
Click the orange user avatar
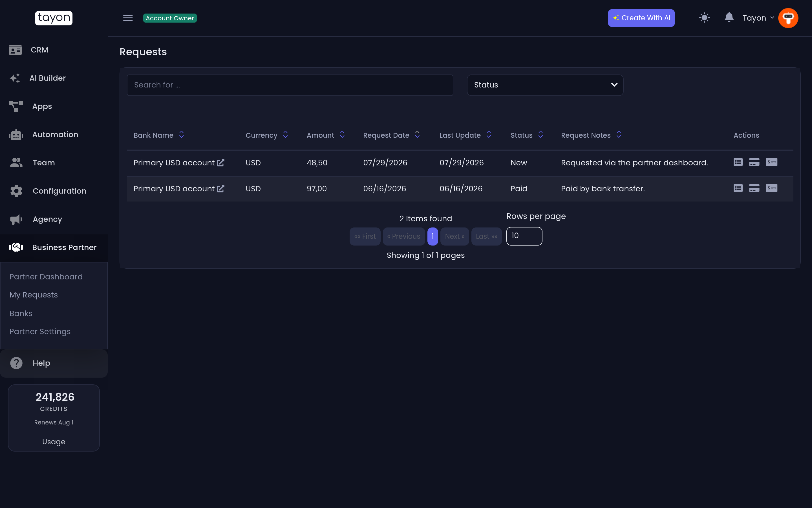click(788, 18)
